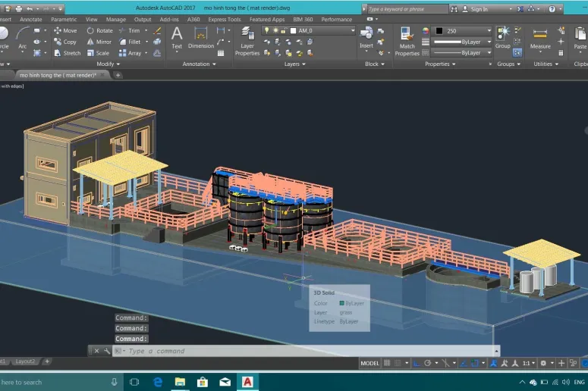Switch to the Annotate ribbon tab
This screenshot has width=588, height=391.
tap(31, 20)
